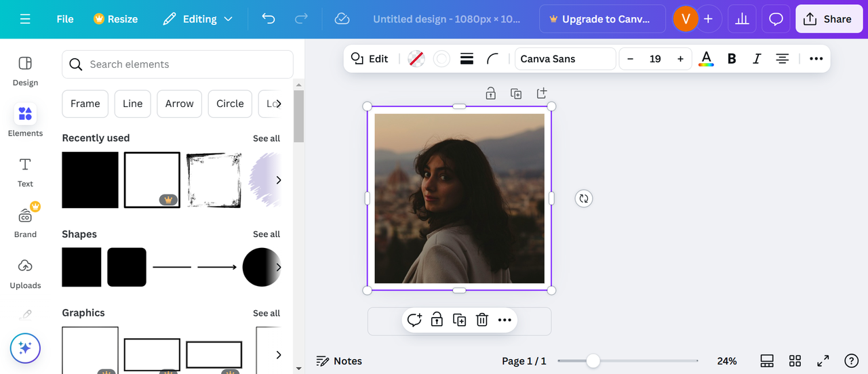Delete the selected element with trash icon
Viewport: 868px width, 374px height.
481,320
